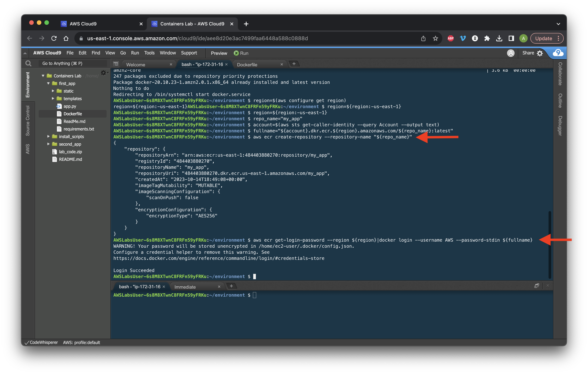Image resolution: width=588 pixels, height=374 pixels.
Task: Open the page share icon in address bar
Action: pos(423,38)
